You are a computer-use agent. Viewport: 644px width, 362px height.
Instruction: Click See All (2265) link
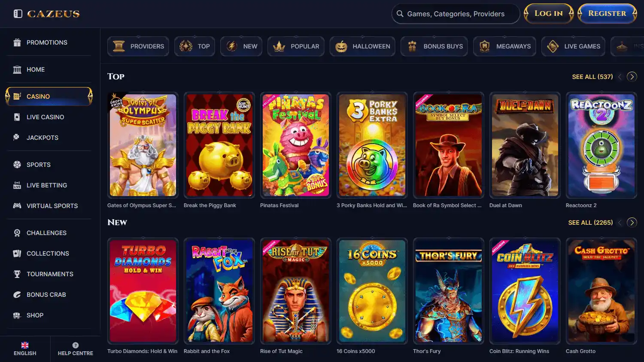click(x=590, y=223)
